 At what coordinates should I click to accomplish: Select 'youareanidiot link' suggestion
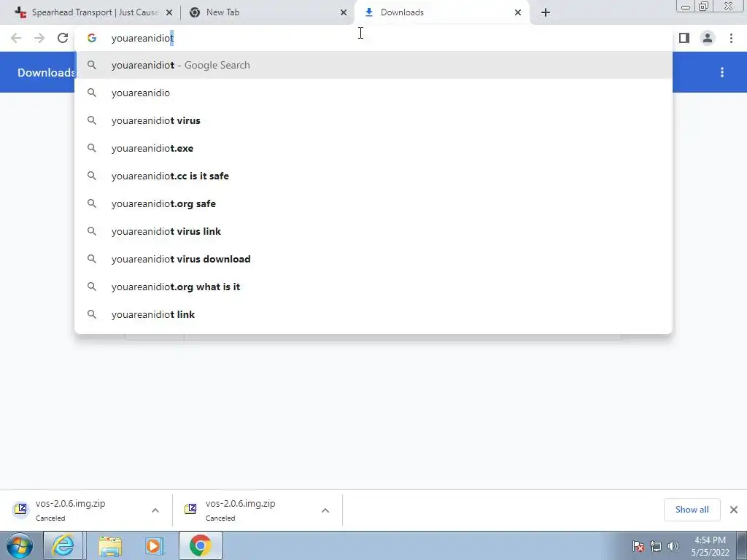click(373, 314)
